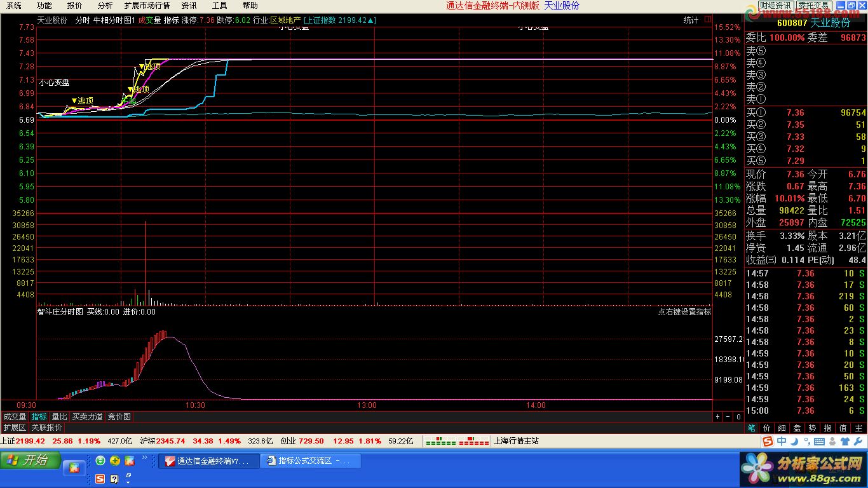Click the user account icon in IME bar
Screen dimensions: 868x488
pos(833,442)
